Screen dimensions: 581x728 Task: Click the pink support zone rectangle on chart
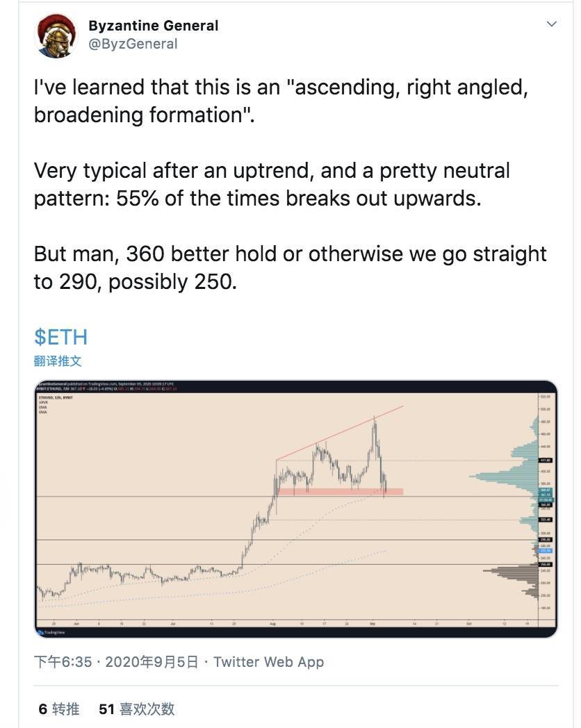tap(339, 492)
